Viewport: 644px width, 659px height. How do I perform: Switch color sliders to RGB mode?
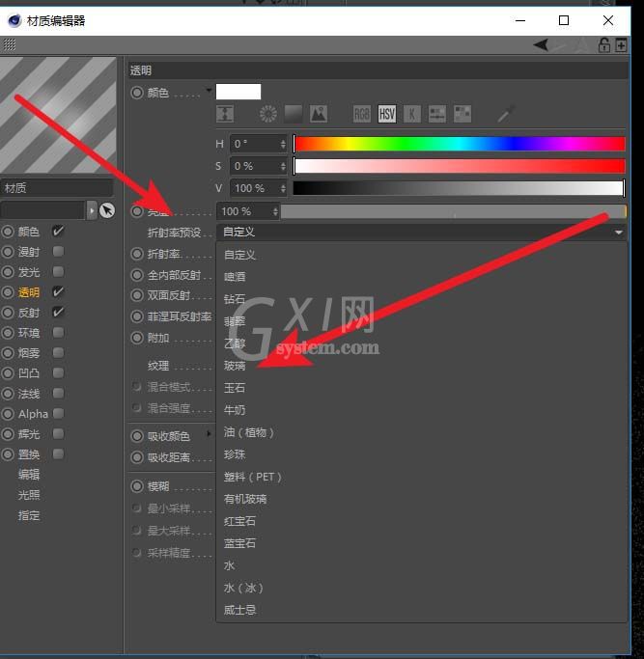tap(362, 114)
